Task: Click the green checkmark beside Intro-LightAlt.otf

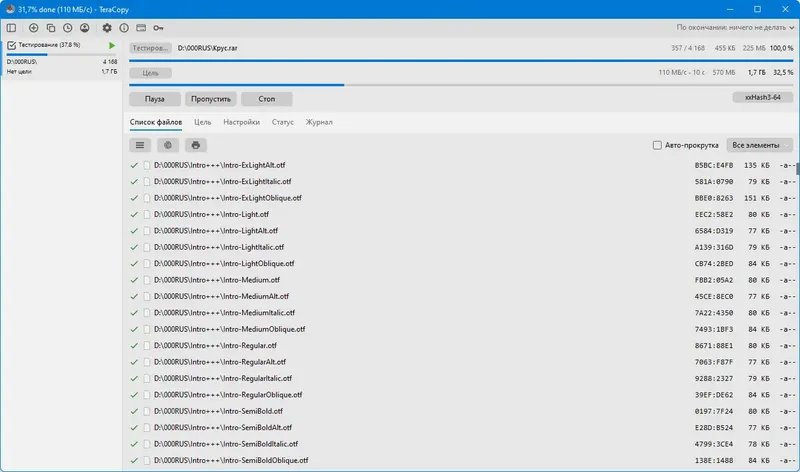Action: coord(134,231)
